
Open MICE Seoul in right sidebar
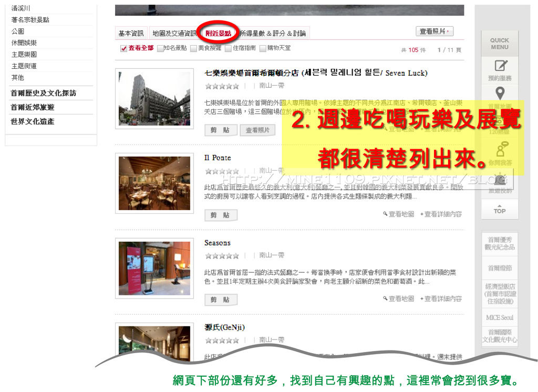pos(500,317)
